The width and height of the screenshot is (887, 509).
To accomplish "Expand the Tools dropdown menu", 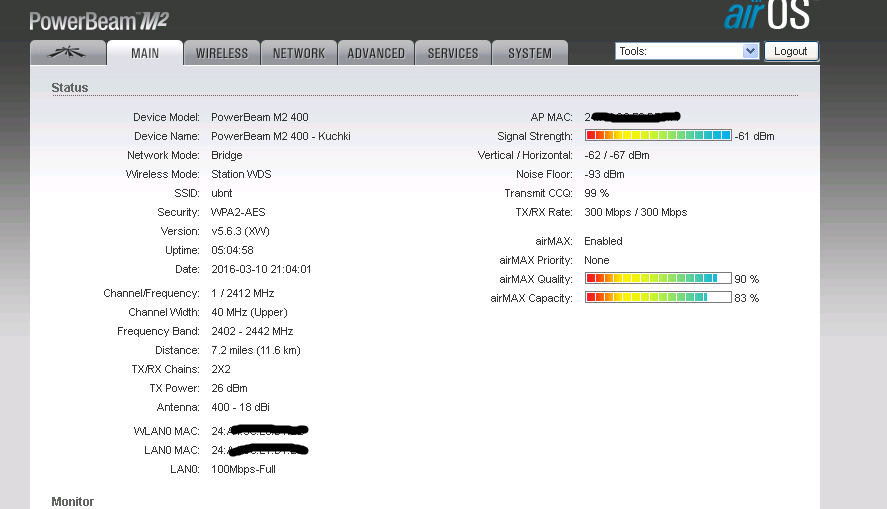I will (x=687, y=51).
